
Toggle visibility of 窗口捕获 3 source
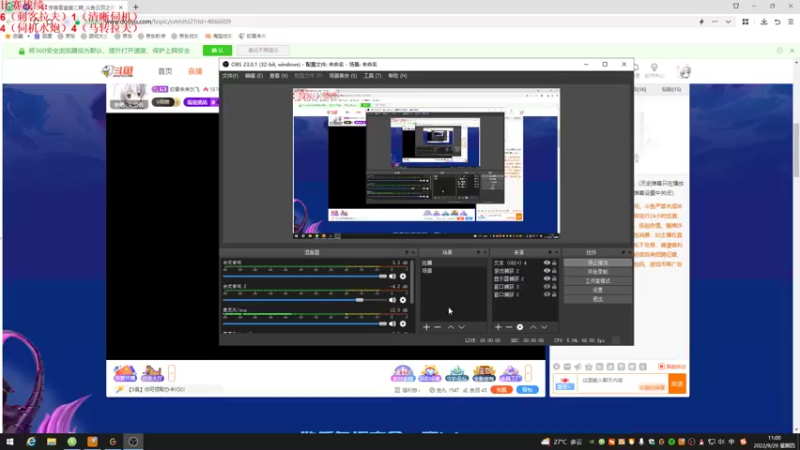click(x=546, y=287)
